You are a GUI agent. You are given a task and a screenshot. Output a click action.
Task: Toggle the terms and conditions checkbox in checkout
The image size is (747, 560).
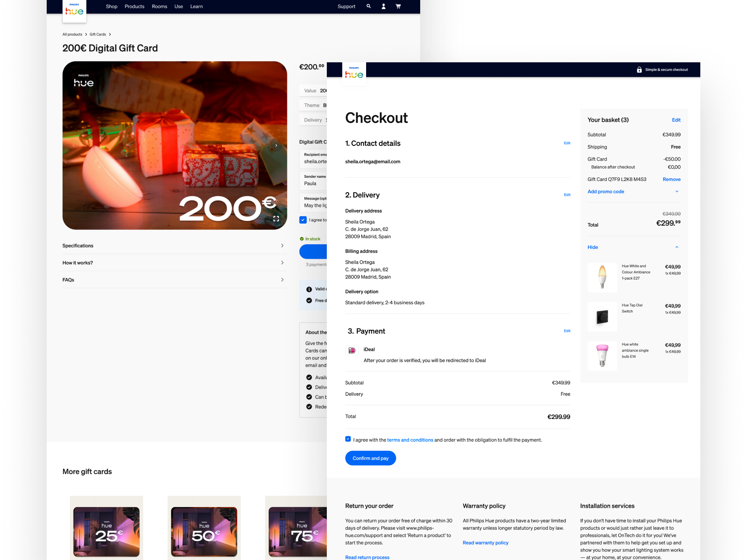click(x=348, y=439)
